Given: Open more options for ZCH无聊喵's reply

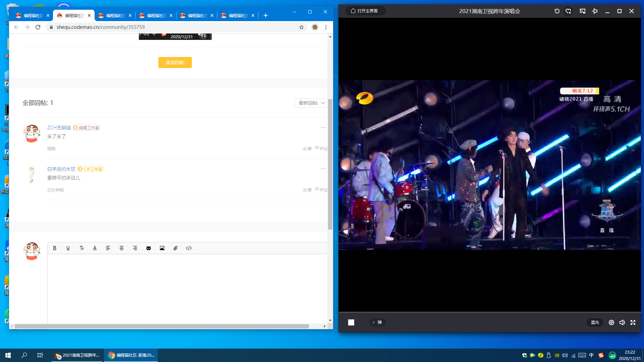Looking at the screenshot, I should click(x=323, y=127).
